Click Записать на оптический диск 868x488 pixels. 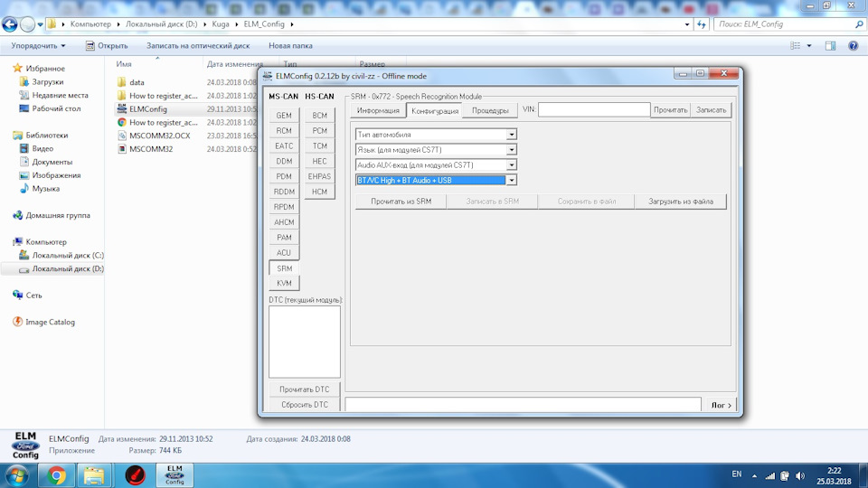(198, 45)
